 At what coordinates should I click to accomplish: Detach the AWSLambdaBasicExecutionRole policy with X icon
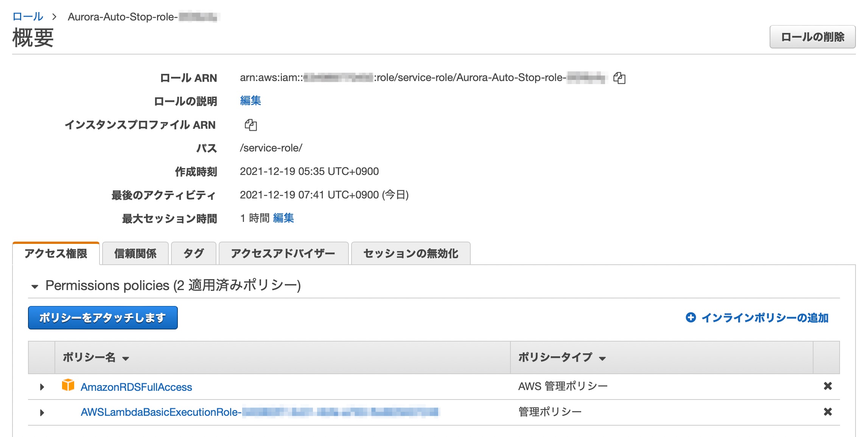[x=828, y=412]
